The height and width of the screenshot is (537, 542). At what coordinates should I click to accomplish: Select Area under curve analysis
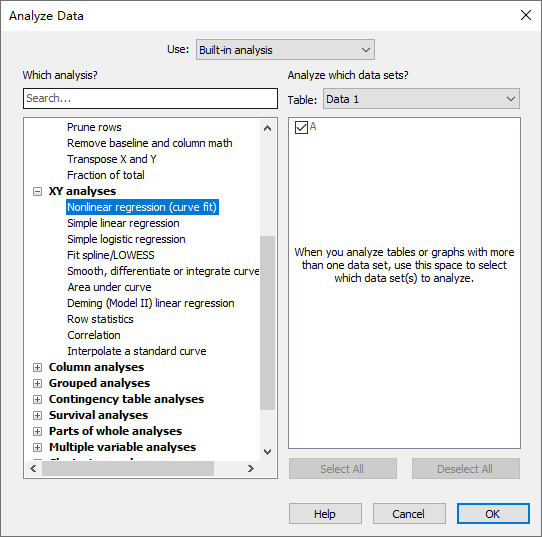(109, 287)
